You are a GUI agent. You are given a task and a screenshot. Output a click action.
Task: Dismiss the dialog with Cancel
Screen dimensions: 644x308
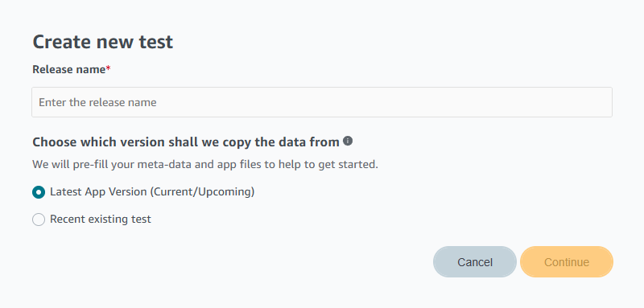(x=475, y=262)
